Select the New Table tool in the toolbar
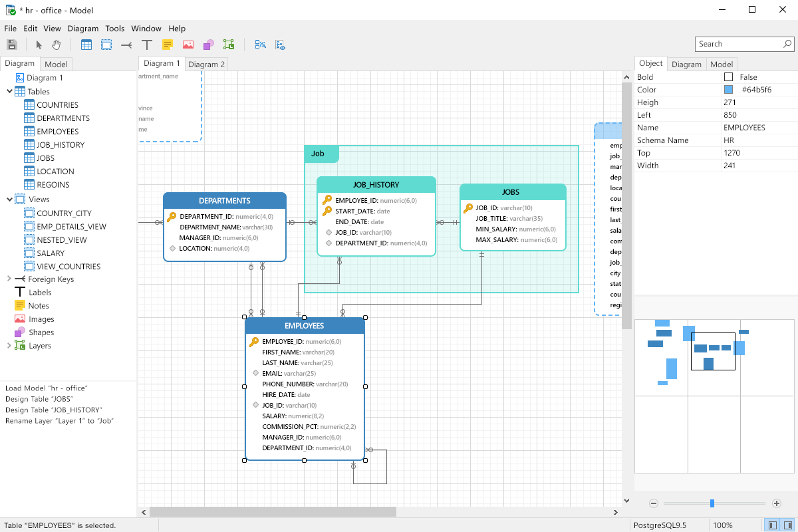 (86, 45)
